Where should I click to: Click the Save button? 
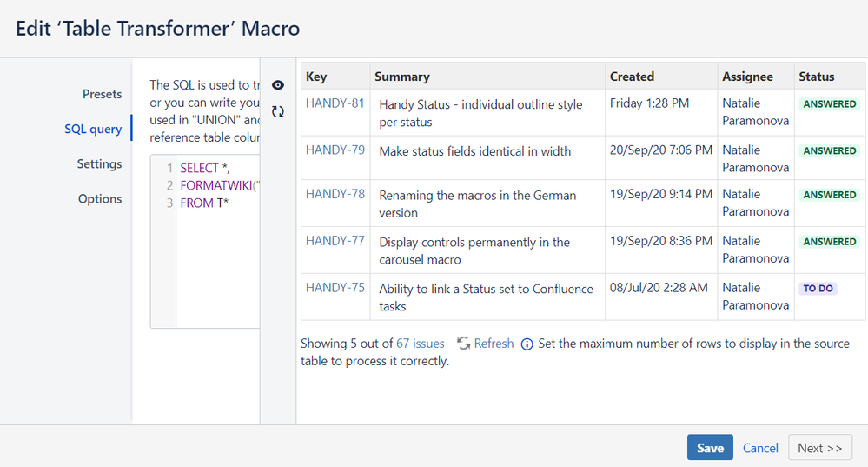coord(710,448)
